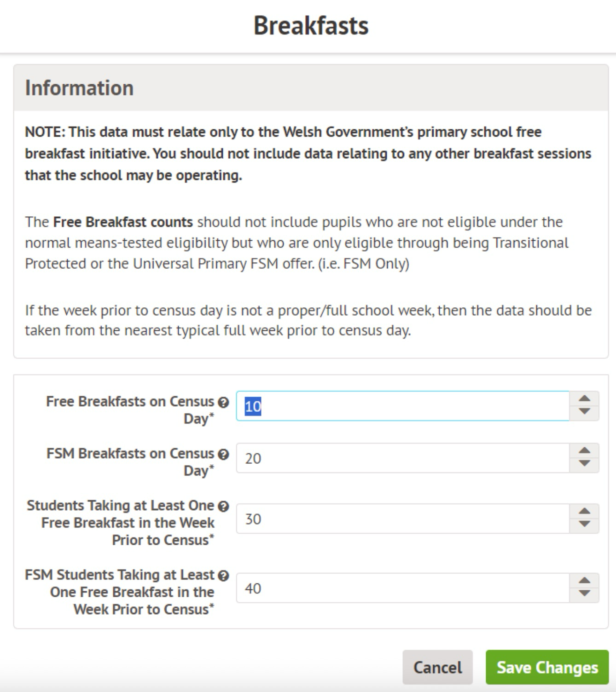Focus the Free Breakfasts on Census Day field

point(402,406)
